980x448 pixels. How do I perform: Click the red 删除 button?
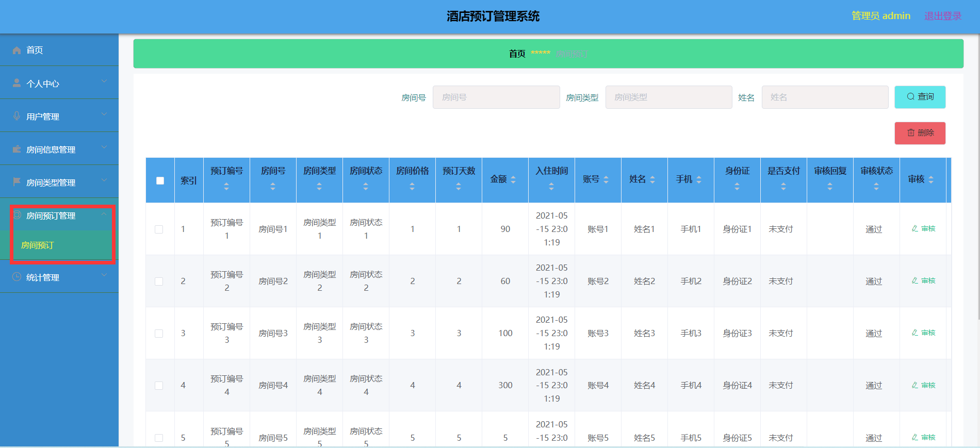click(x=920, y=133)
